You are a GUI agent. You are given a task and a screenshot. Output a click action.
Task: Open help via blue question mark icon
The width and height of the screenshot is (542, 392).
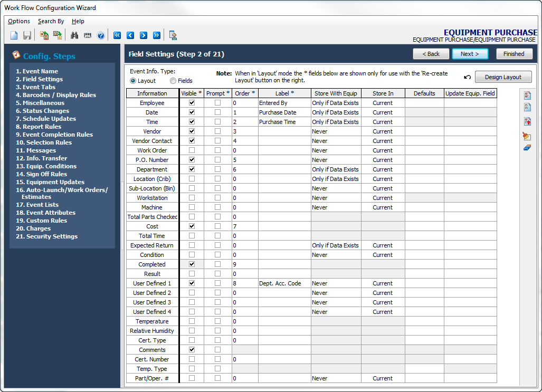pos(101,35)
